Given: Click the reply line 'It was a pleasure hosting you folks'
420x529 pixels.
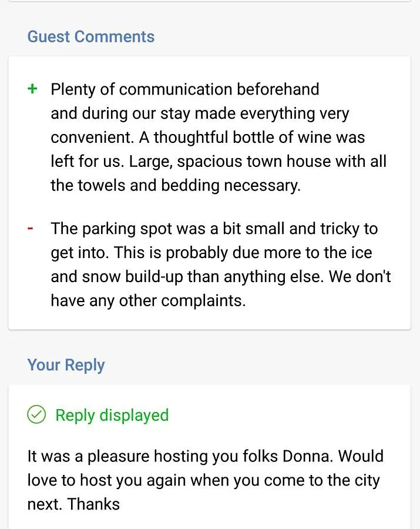Looking at the screenshot, I should (x=205, y=457).
